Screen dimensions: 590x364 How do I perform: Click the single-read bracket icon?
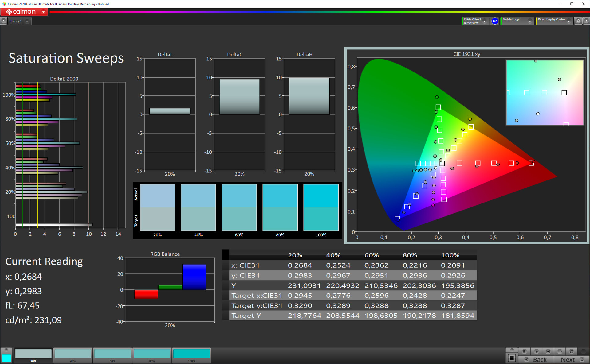tap(548, 351)
